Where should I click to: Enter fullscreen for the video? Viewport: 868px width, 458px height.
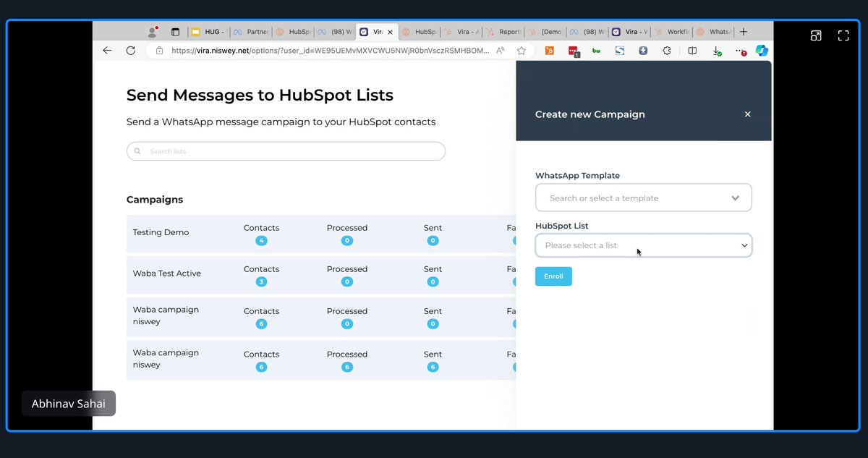pos(843,35)
